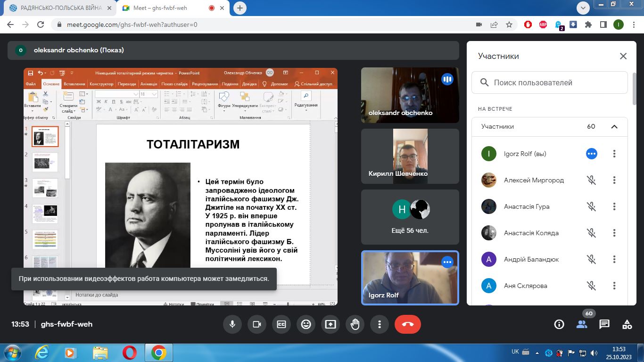Screen dimensions: 644x362
Task: Click muted mic icon for Андрій Баландюк
Action: tap(591, 259)
